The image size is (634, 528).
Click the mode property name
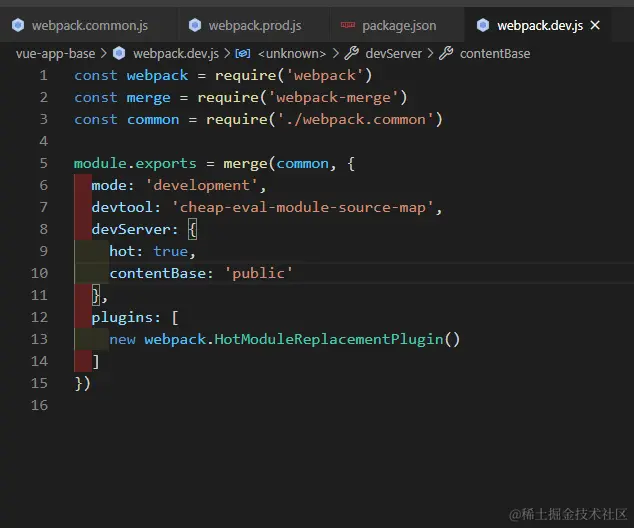tap(109, 185)
